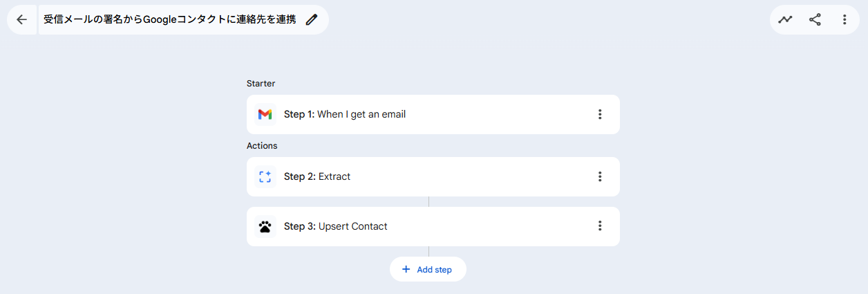The height and width of the screenshot is (294, 868).
Task: Select the 'Step 3: Upsert Contact' action
Action: tap(352, 226)
